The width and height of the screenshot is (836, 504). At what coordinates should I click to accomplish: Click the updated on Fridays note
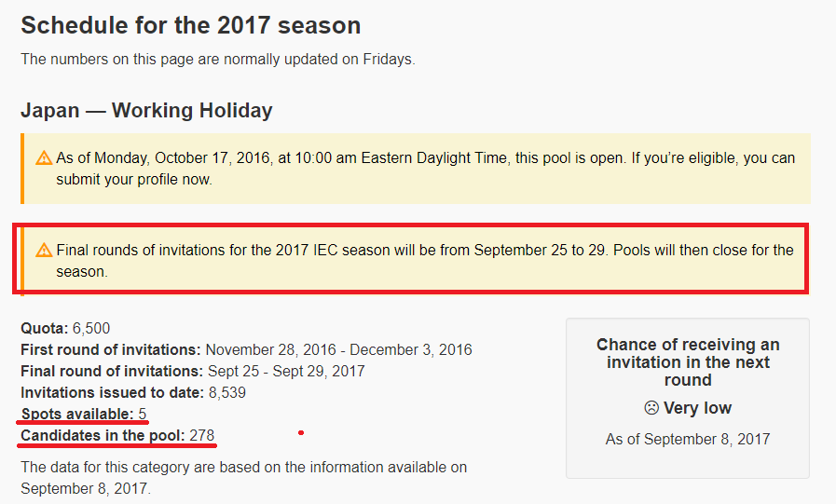click(217, 60)
